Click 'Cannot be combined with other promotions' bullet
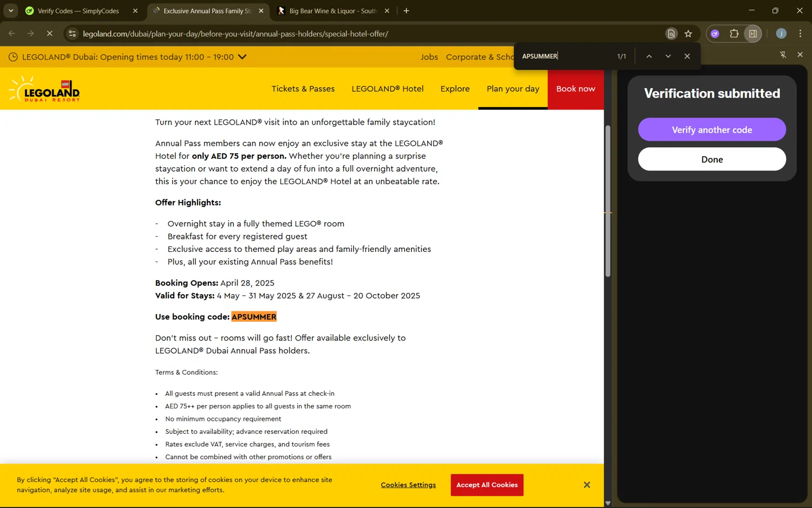The image size is (812, 508). point(248,457)
